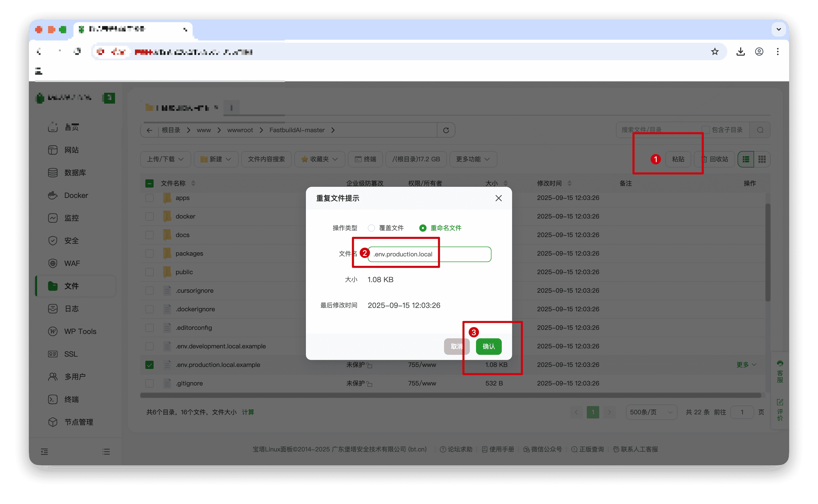The height and width of the screenshot is (504, 818).
Task: Open the 监控 monitoring section
Action: pyautogui.click(x=71, y=218)
